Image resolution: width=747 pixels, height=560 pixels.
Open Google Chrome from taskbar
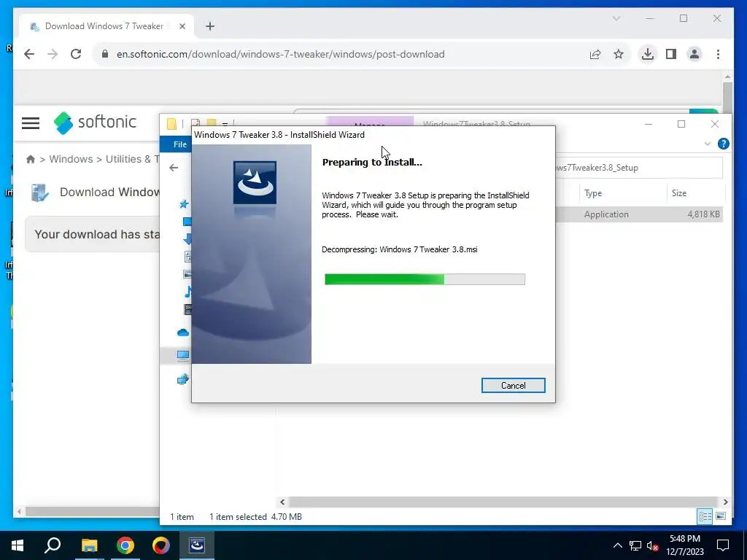[x=125, y=545]
